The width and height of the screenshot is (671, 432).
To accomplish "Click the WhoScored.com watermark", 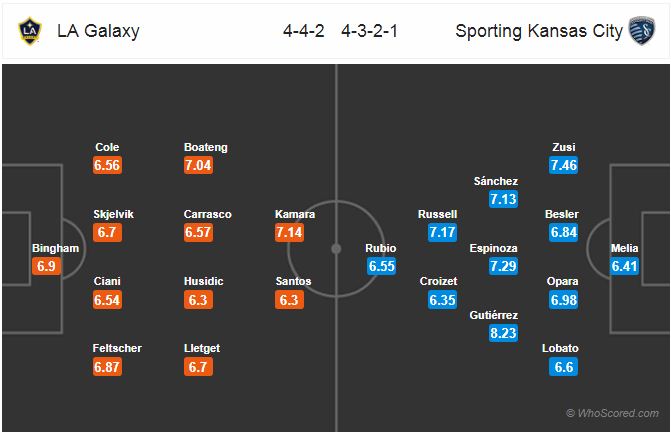I will pyautogui.click(x=612, y=413).
